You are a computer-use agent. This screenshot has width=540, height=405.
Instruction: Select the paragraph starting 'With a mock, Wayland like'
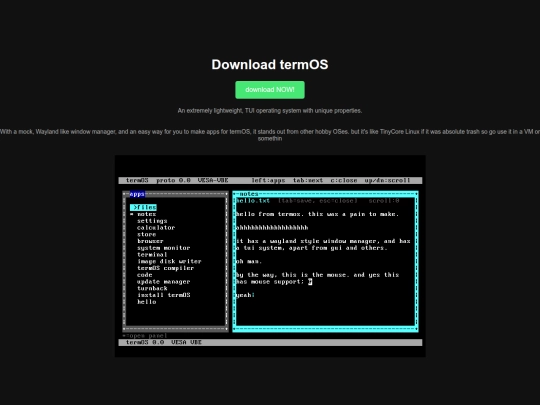270,135
